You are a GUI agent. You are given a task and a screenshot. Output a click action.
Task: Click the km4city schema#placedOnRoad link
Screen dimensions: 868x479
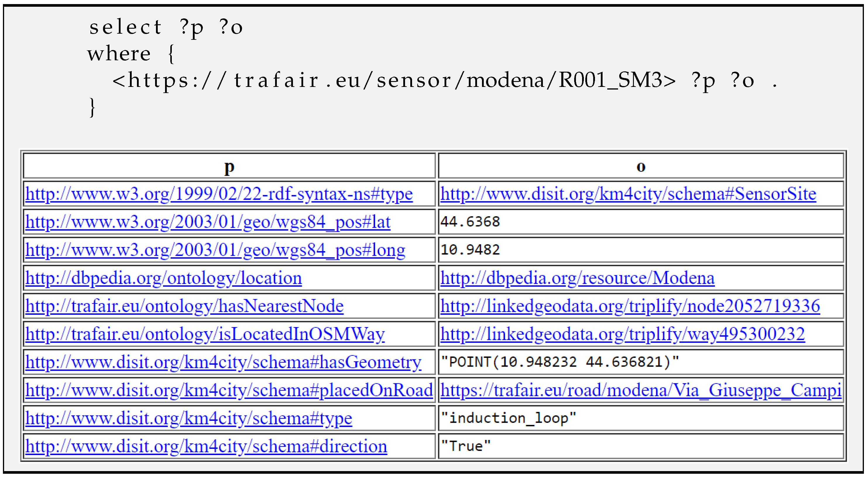229,390
